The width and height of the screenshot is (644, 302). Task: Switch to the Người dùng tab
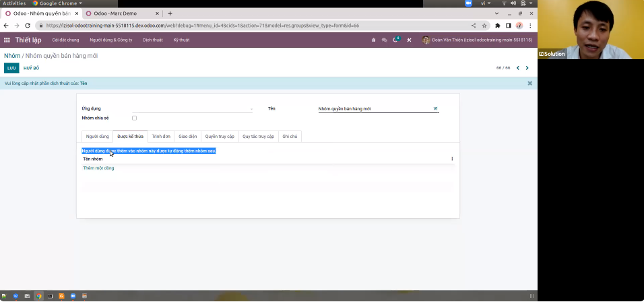point(97,137)
